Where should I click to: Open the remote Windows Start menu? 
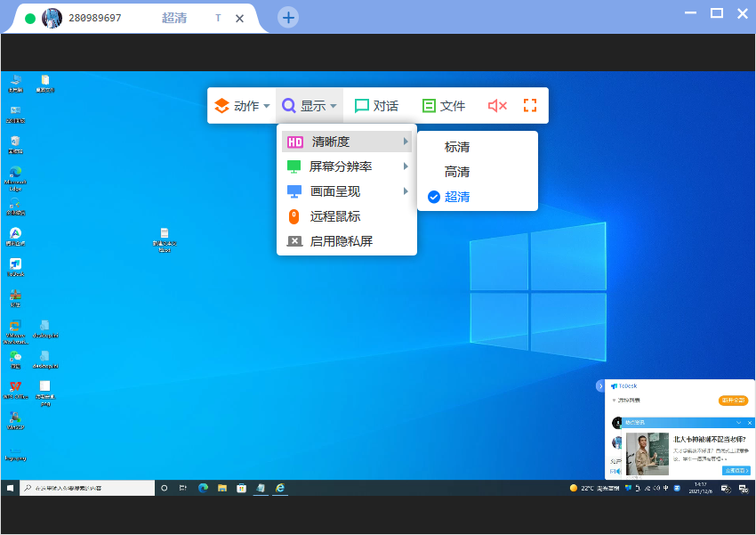(10, 488)
